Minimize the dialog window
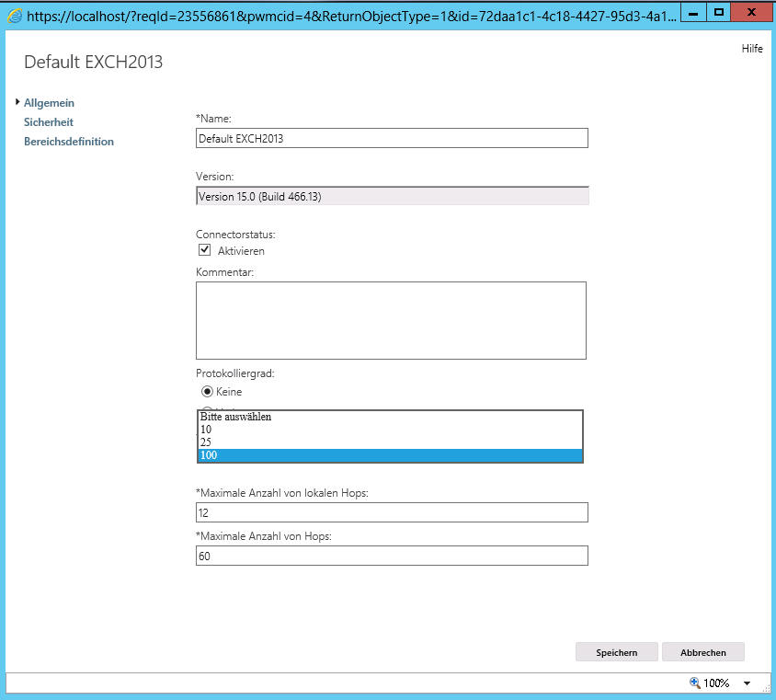 click(x=693, y=12)
